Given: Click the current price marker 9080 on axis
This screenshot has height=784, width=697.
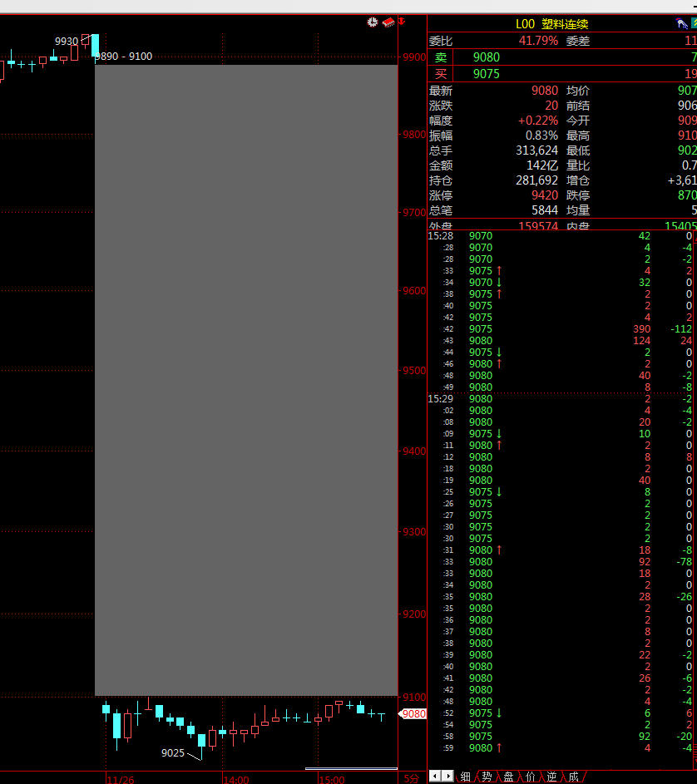Looking at the screenshot, I should [413, 714].
